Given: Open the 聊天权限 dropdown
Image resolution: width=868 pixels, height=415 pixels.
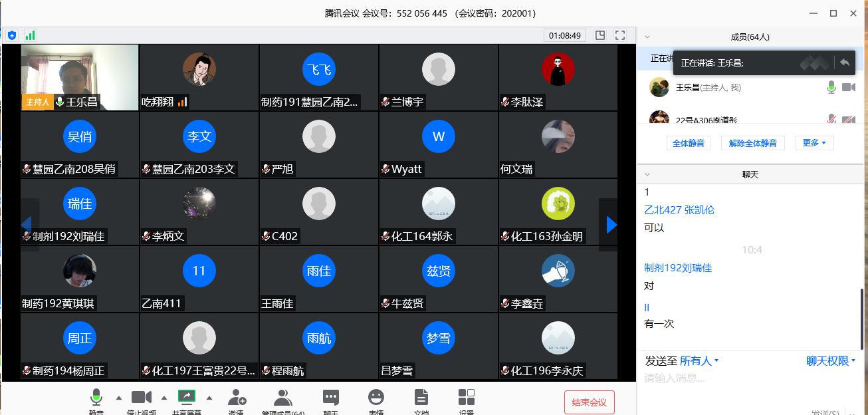Looking at the screenshot, I should pyautogui.click(x=831, y=360).
